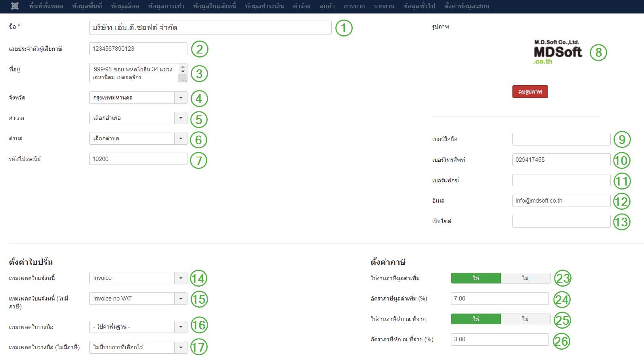The image size is (644, 356).
Task: Click the VAT rate field 7.00
Action: pos(500,299)
